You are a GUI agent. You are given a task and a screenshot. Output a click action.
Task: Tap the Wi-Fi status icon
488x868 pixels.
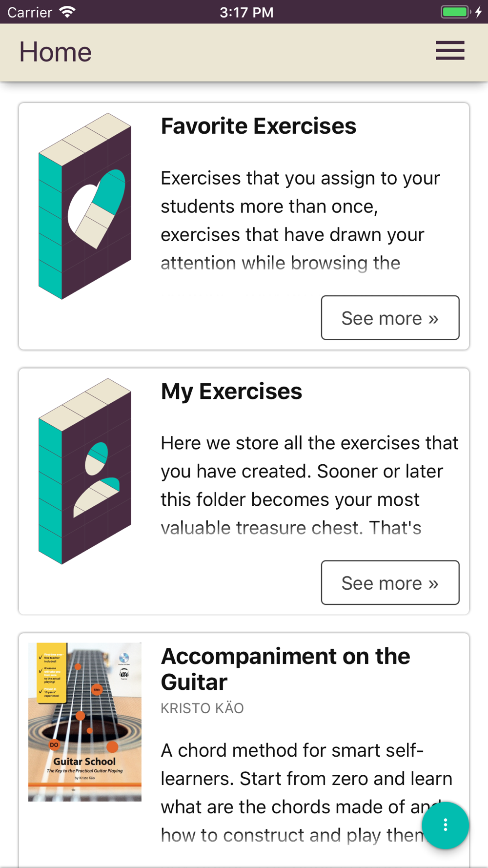click(x=67, y=12)
